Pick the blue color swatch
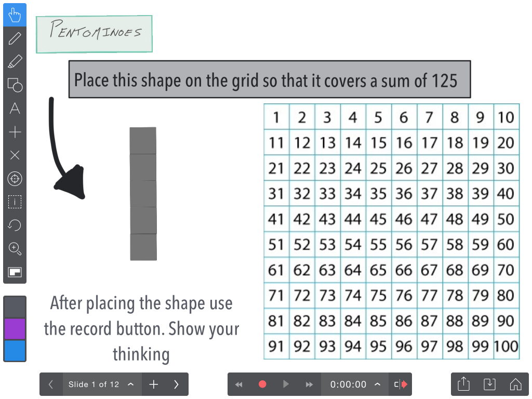 [15, 351]
